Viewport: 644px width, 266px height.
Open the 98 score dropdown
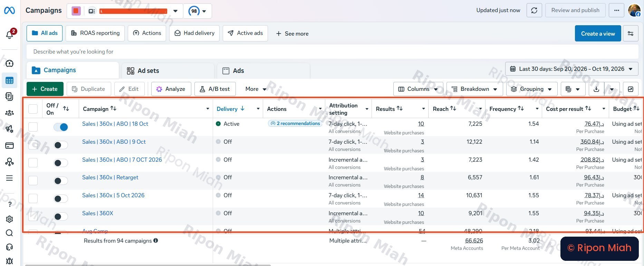(x=198, y=11)
